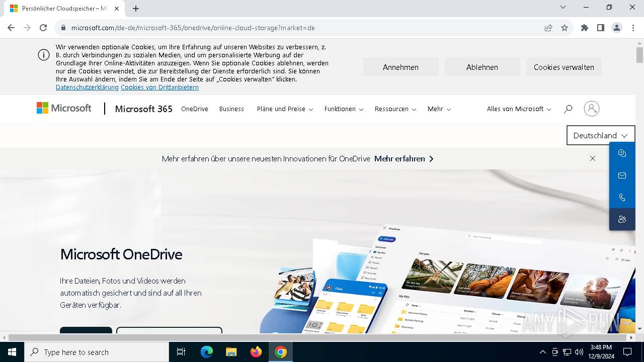
Task: Expand the Funktionen menu
Action: pyautogui.click(x=344, y=109)
